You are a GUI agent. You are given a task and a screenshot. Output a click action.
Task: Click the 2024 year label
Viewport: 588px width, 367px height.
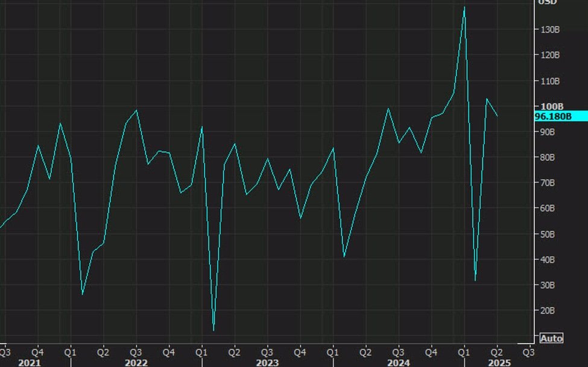pos(400,362)
